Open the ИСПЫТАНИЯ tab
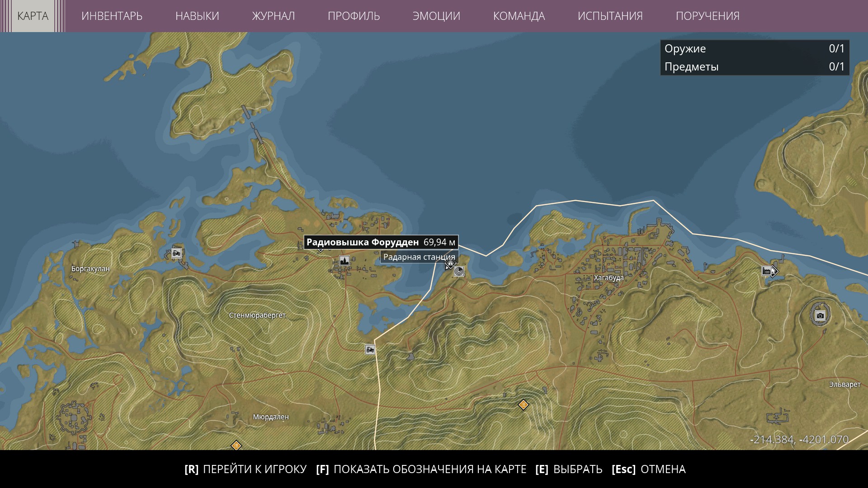The image size is (868, 488). (x=610, y=16)
